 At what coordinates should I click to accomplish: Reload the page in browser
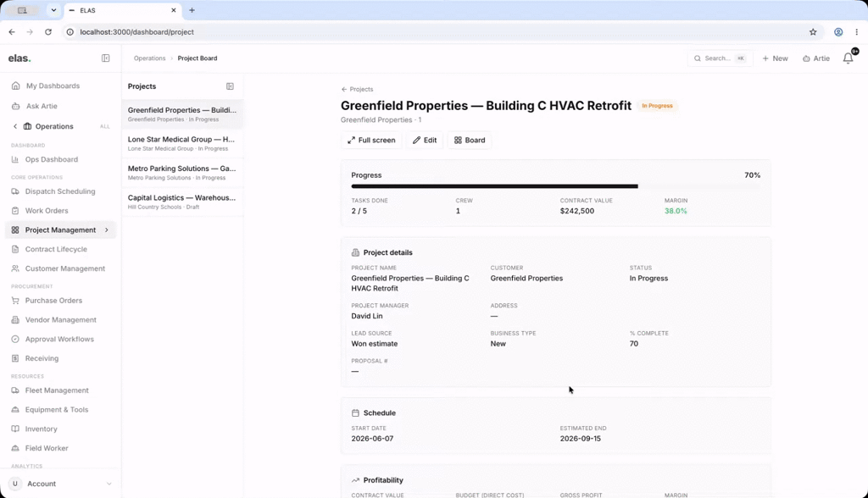(x=48, y=32)
